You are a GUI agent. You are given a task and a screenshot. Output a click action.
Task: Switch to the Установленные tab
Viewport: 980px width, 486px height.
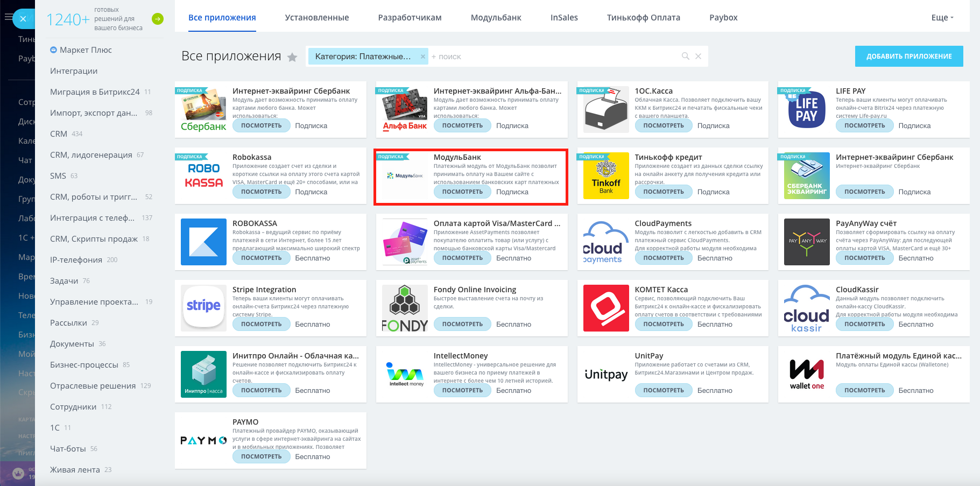[x=317, y=18]
